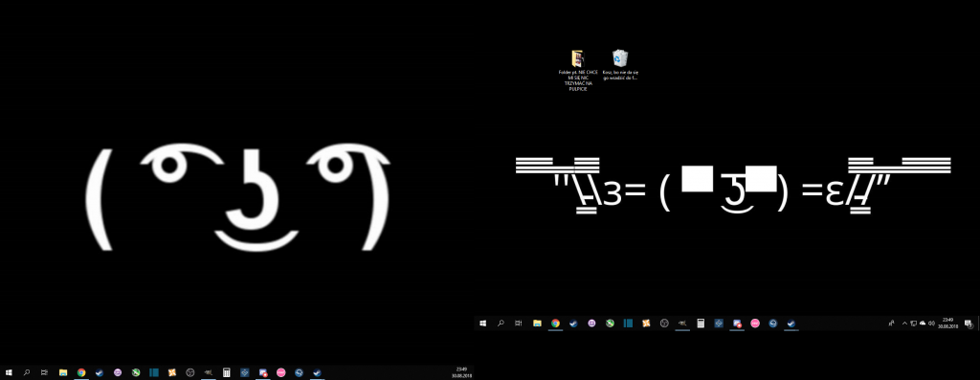Switch to Chrome on the left monitor taskbar
This screenshot has height=380, width=980.
[x=81, y=372]
